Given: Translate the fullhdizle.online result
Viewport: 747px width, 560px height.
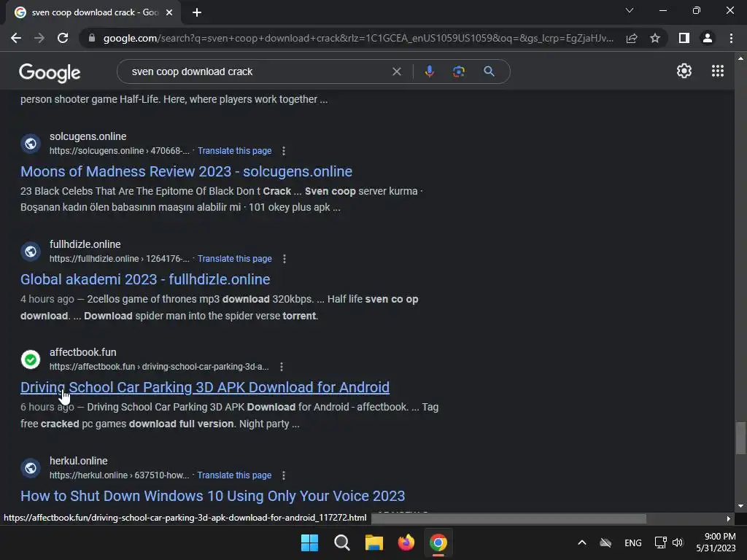Looking at the screenshot, I should (234, 259).
